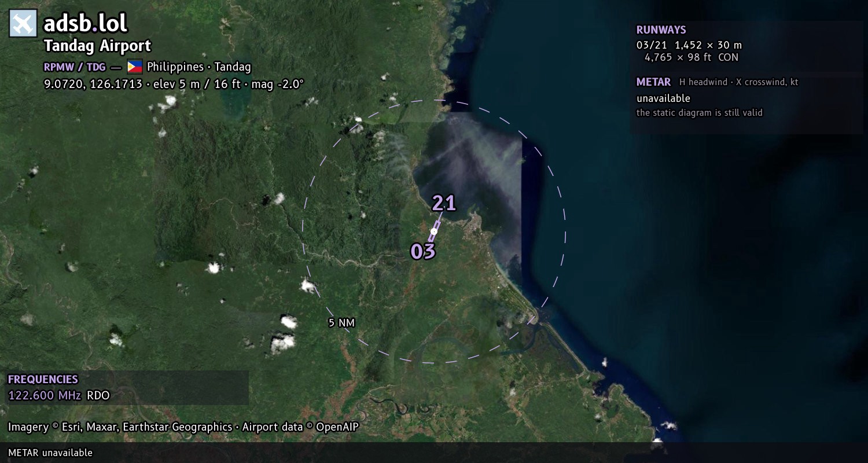This screenshot has width=868, height=463.
Task: Click the METAR 'unavailable' status in panel
Action: pyautogui.click(x=663, y=98)
